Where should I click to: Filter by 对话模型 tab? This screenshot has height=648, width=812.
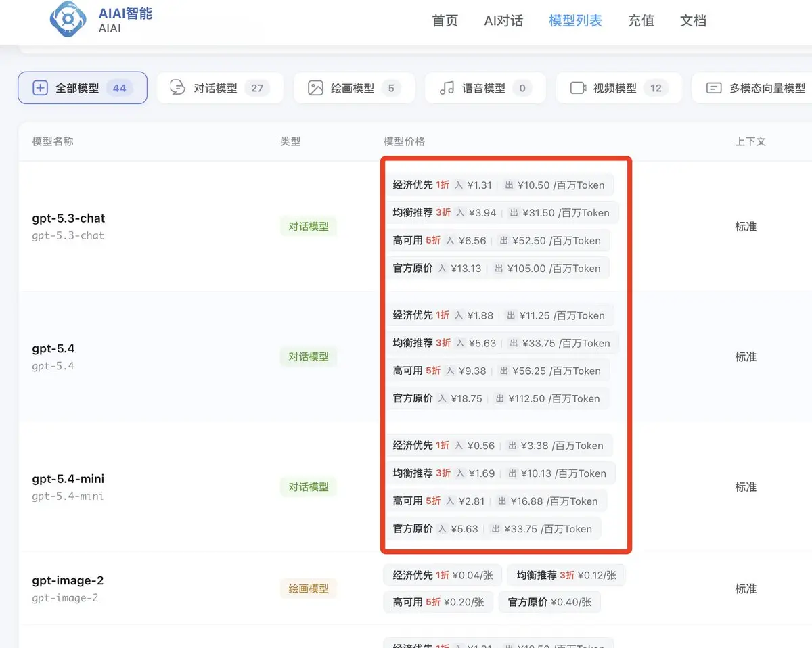pos(220,88)
